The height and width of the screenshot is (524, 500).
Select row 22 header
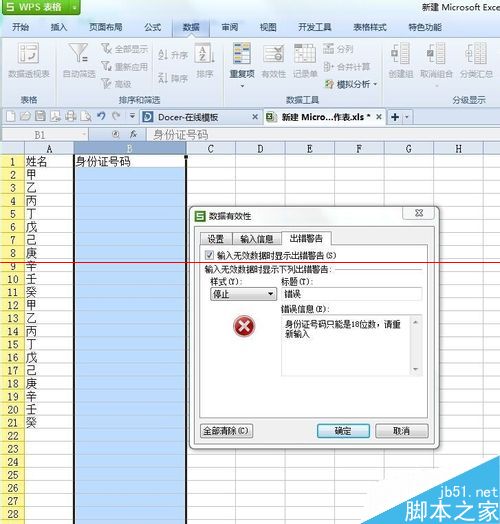[x=12, y=436]
